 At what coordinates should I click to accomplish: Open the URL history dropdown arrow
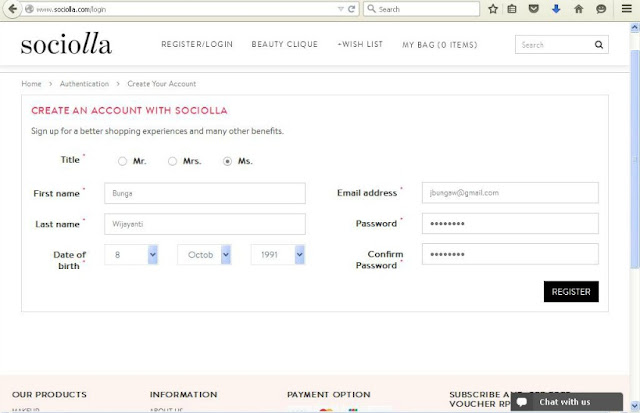(340, 9)
